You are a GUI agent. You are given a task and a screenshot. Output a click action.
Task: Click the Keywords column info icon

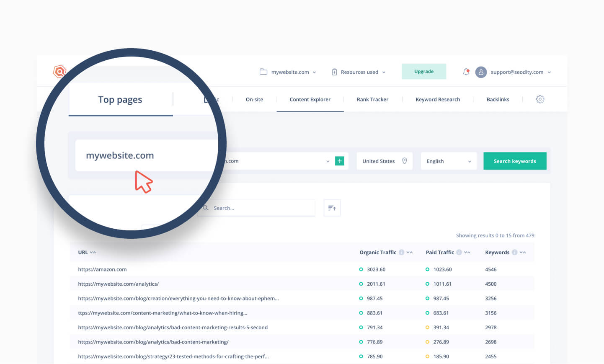pyautogui.click(x=514, y=252)
